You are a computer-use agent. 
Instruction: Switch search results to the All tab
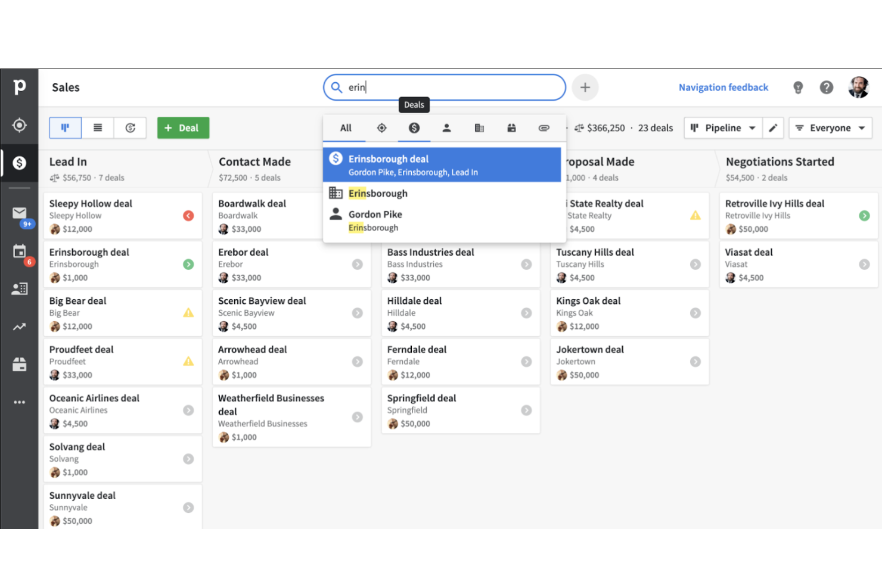coord(345,127)
